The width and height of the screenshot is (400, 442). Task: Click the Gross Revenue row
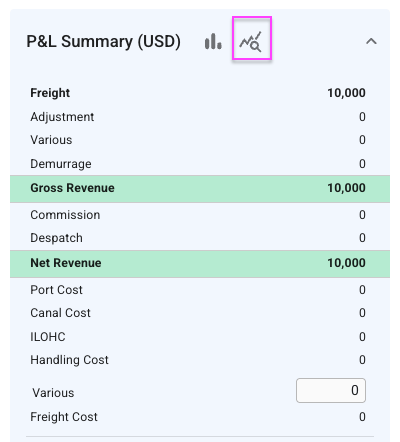click(200, 189)
